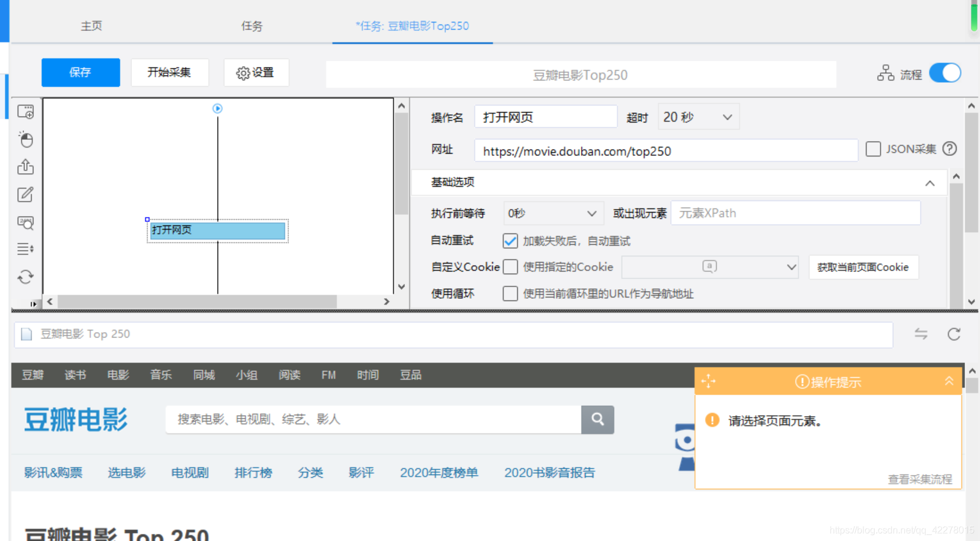Open the 选电影 link

127,473
